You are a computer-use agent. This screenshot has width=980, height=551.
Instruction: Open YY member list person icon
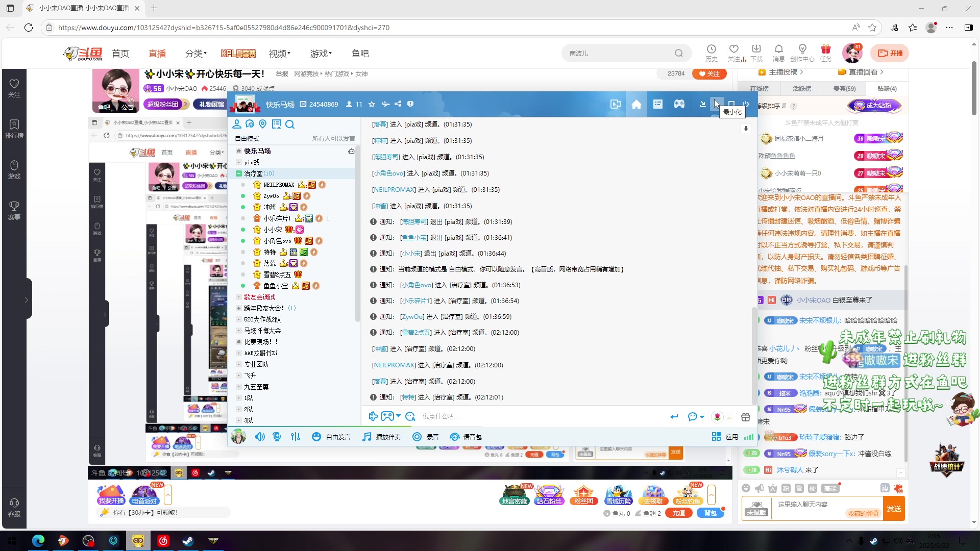[x=237, y=124]
